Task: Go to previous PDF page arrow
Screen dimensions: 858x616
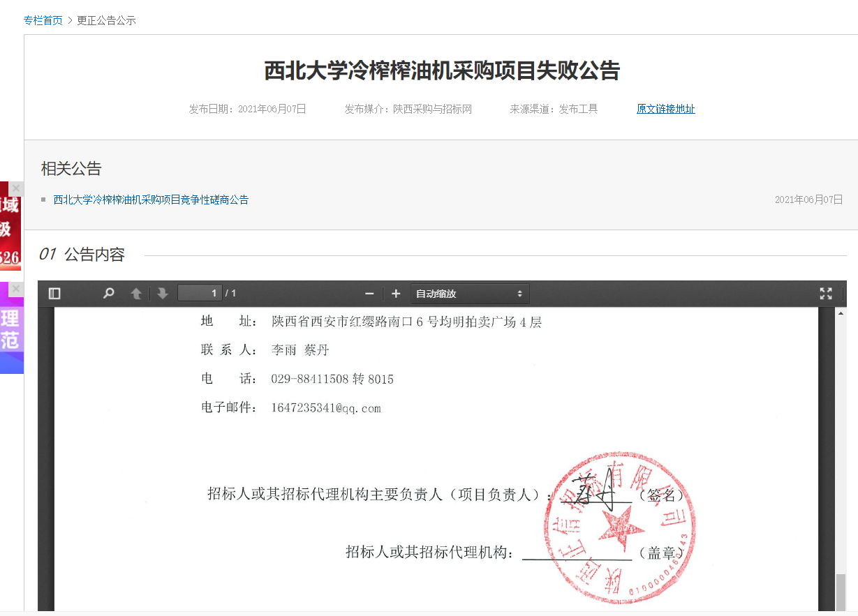Action: [137, 294]
